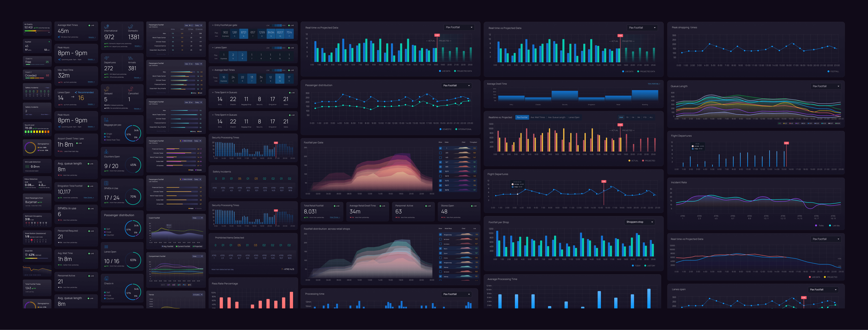Click the LIVE marker in Realtime vs. Projected chart
The image size is (868, 330).
click(x=620, y=125)
